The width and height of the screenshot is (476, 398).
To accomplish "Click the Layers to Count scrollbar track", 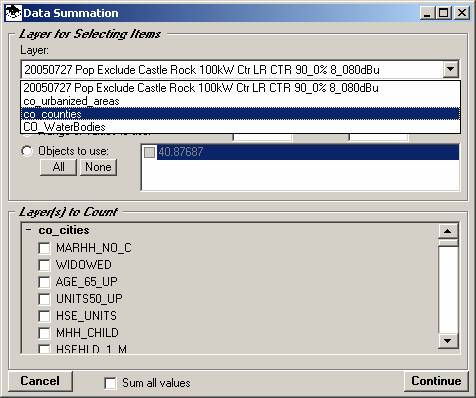I will pyautogui.click(x=448, y=290).
